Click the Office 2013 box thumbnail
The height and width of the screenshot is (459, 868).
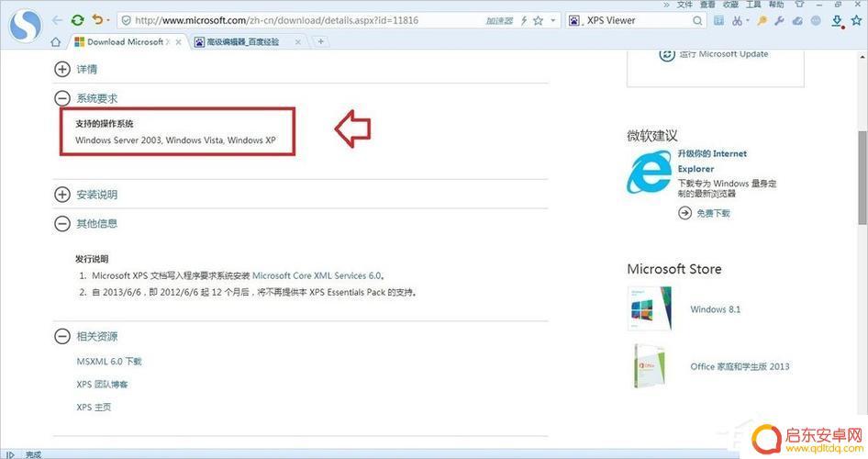coord(650,366)
